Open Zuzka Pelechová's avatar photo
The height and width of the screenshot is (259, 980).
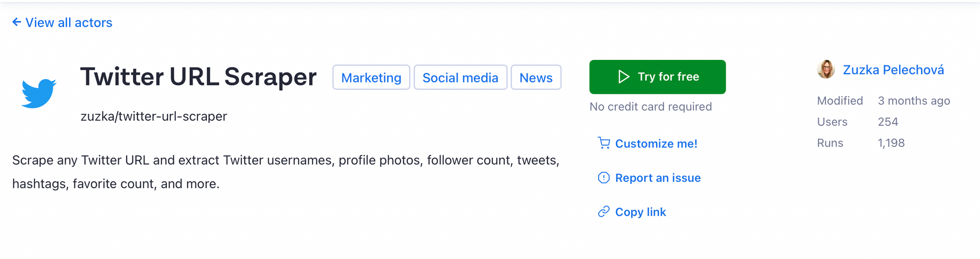[826, 70]
